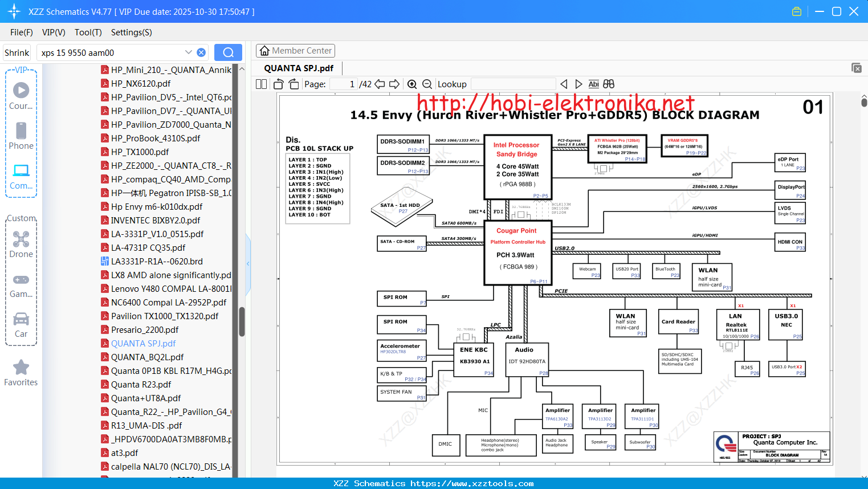Screen dimensions: 868x489
Task: Toggle the two-page split view icon
Action: click(x=262, y=84)
